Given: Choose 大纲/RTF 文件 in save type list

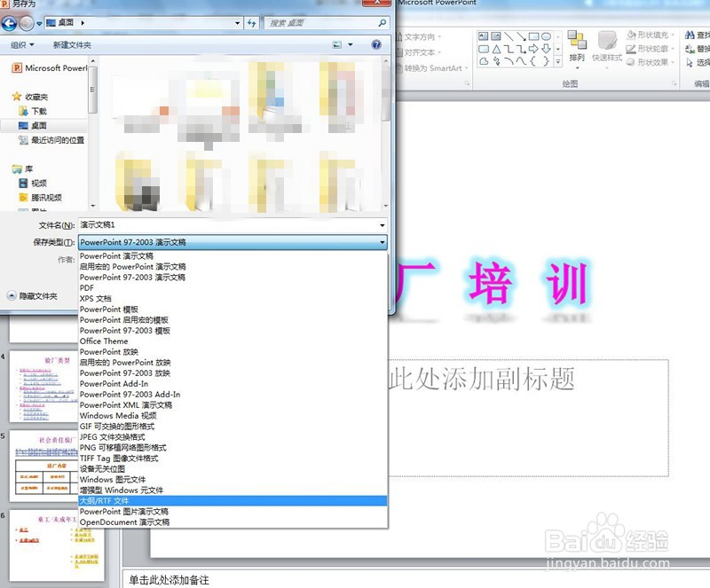Looking at the screenshot, I should (x=233, y=500).
